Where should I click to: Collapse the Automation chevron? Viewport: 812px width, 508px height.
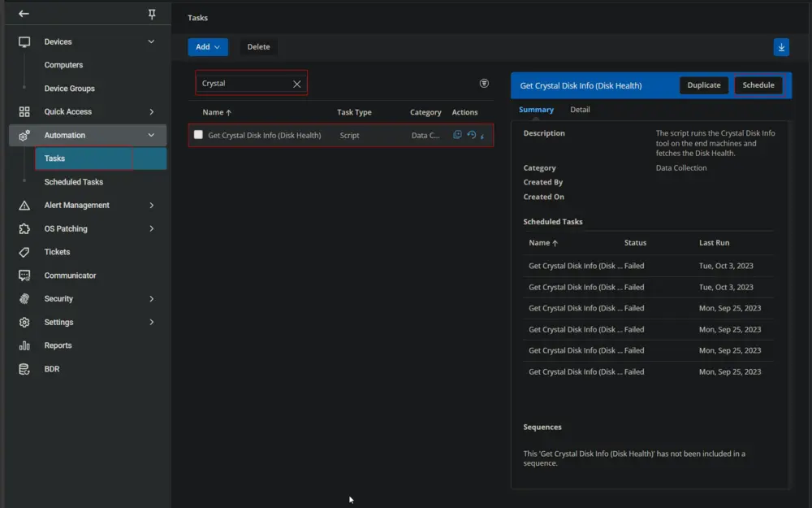[151, 135]
